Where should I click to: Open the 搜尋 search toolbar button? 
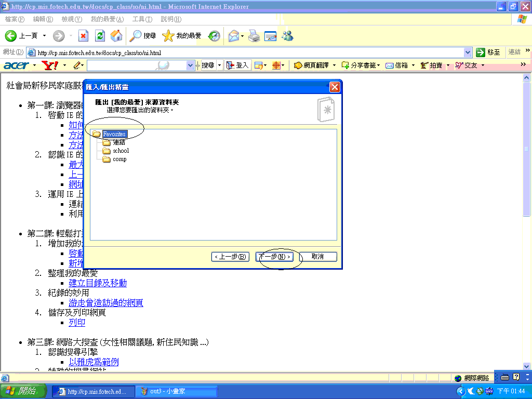143,36
